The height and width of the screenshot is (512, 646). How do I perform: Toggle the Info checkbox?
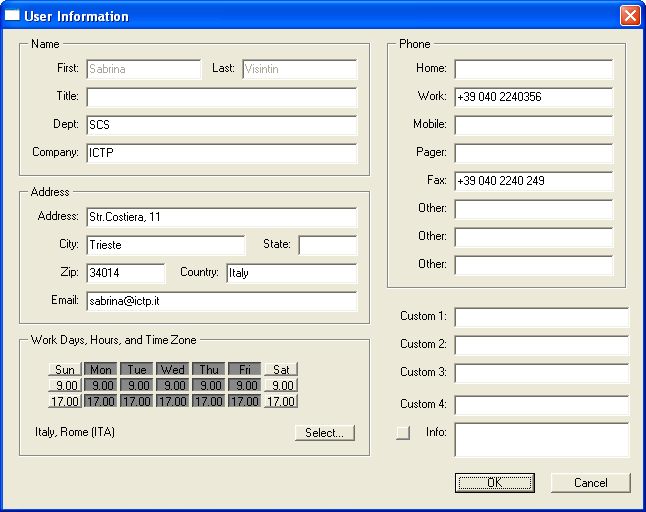click(404, 433)
